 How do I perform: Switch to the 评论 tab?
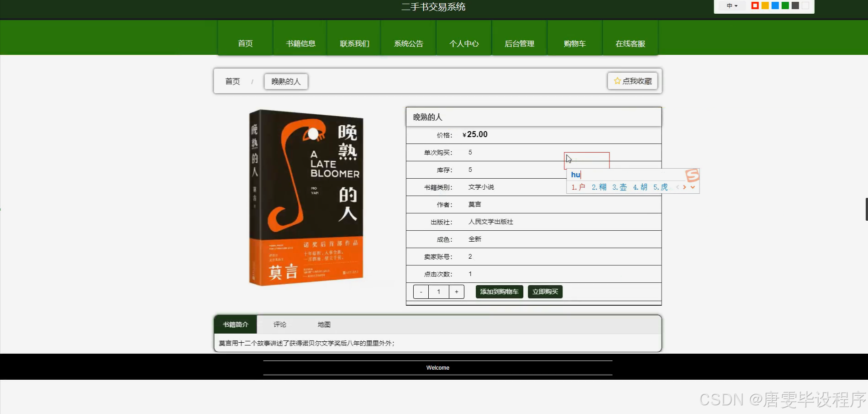(x=280, y=324)
